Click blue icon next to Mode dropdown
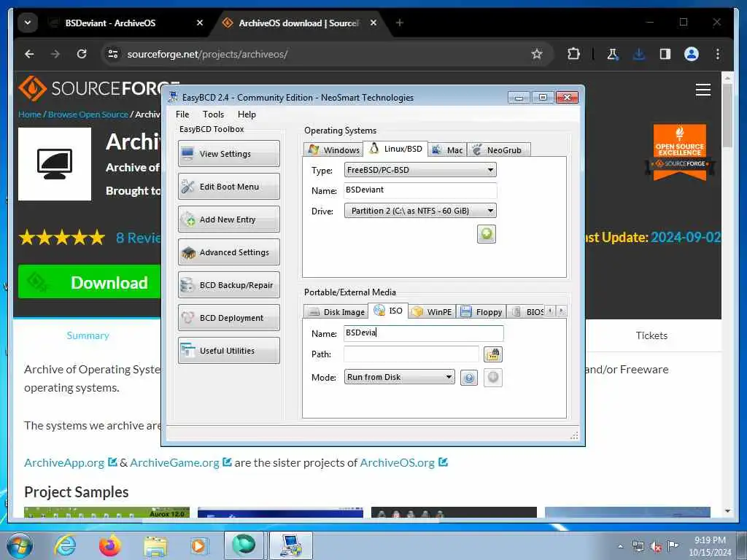The height and width of the screenshot is (560, 747). pos(469,378)
